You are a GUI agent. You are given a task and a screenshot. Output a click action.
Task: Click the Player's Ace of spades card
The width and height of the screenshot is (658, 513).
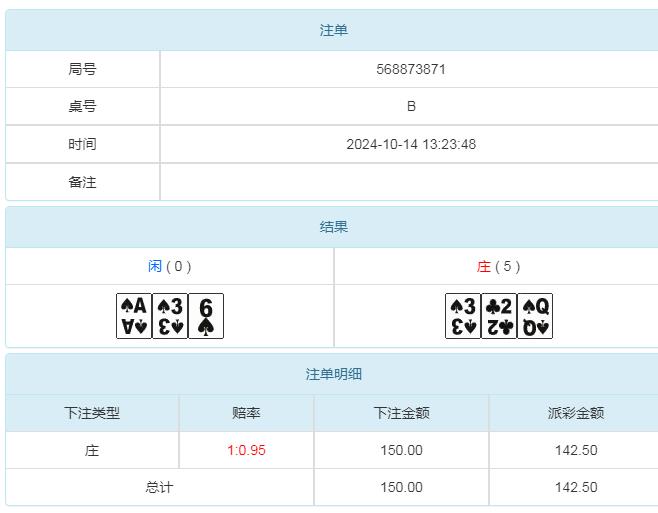tap(133, 316)
